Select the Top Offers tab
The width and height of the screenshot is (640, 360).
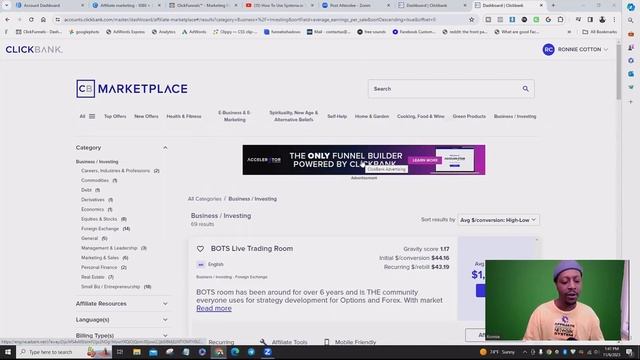115,116
